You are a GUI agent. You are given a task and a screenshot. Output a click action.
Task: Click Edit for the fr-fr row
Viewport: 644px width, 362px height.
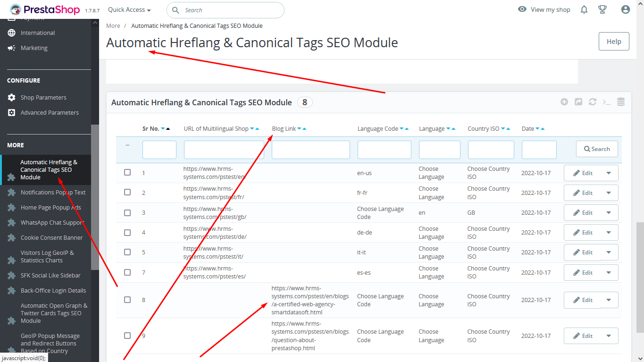pos(583,193)
